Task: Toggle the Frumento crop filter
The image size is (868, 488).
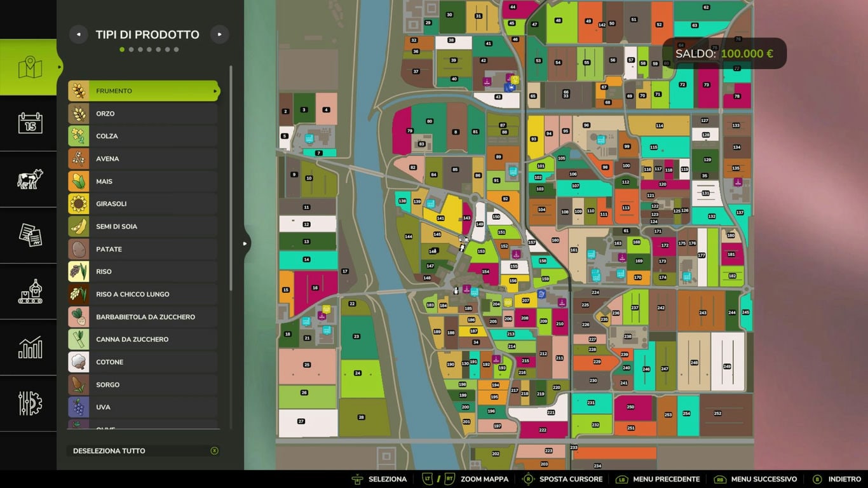Action: (x=144, y=91)
